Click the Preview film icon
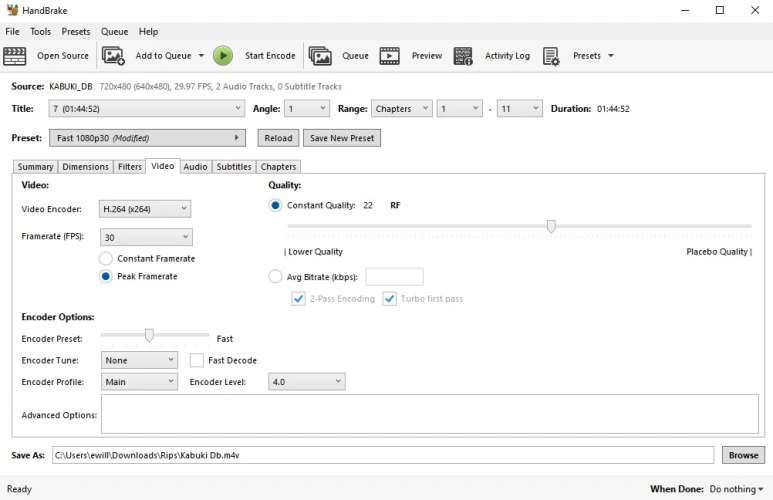This screenshot has width=773, height=500. pos(389,56)
